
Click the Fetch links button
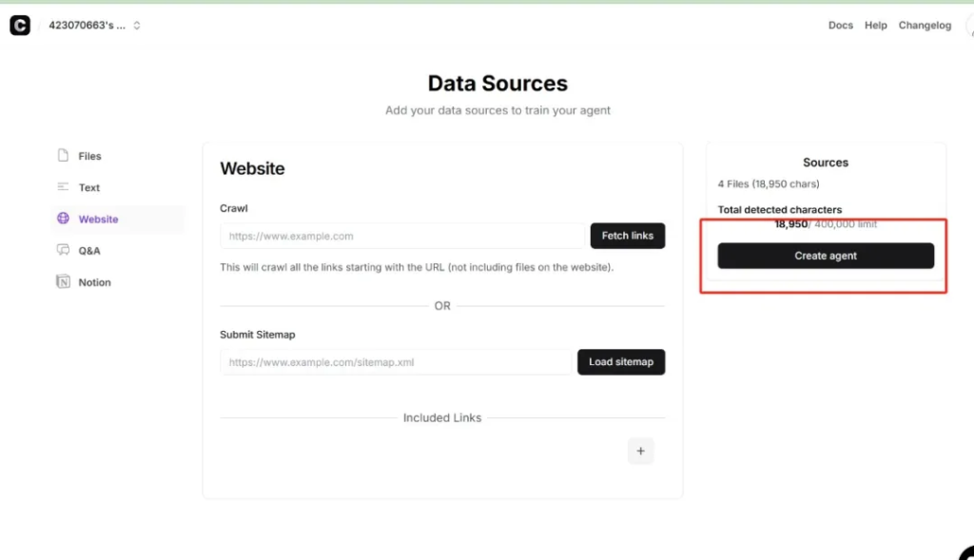pos(628,236)
